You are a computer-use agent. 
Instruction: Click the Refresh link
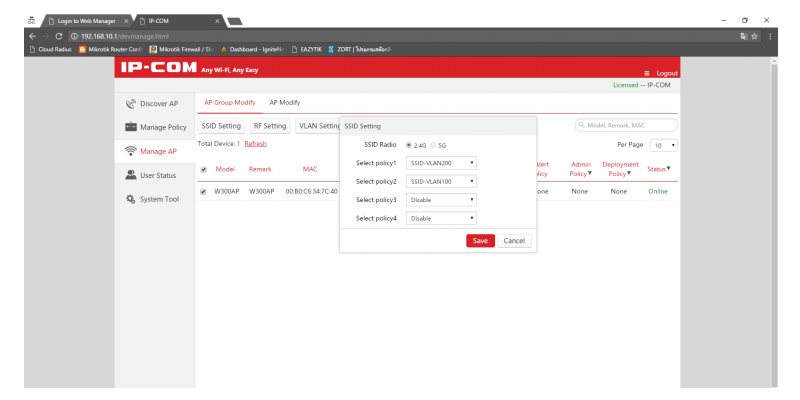[x=256, y=144]
